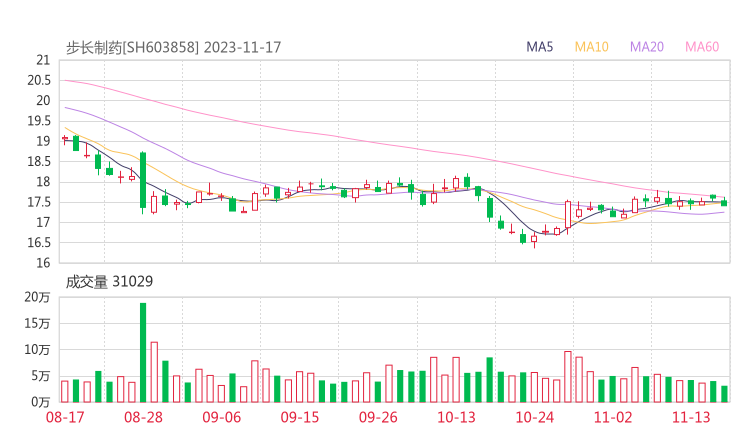740x440 pixels.
Task: Click the 09-06 date axis label
Action: click(x=222, y=417)
